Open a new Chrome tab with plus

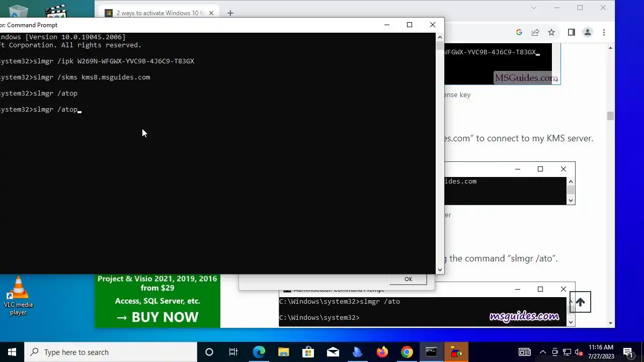click(x=230, y=13)
